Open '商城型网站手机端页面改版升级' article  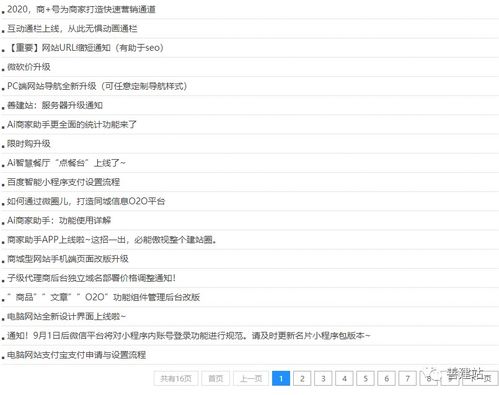(68, 259)
